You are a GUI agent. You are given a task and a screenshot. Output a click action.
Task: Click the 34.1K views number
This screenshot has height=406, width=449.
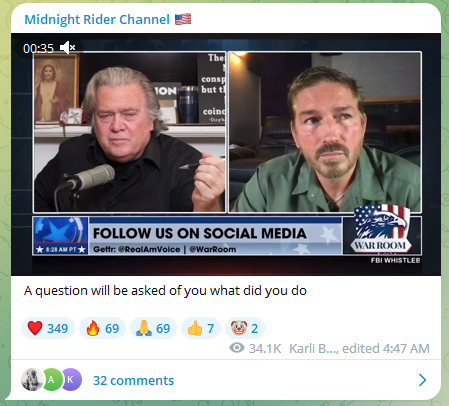coord(265,348)
